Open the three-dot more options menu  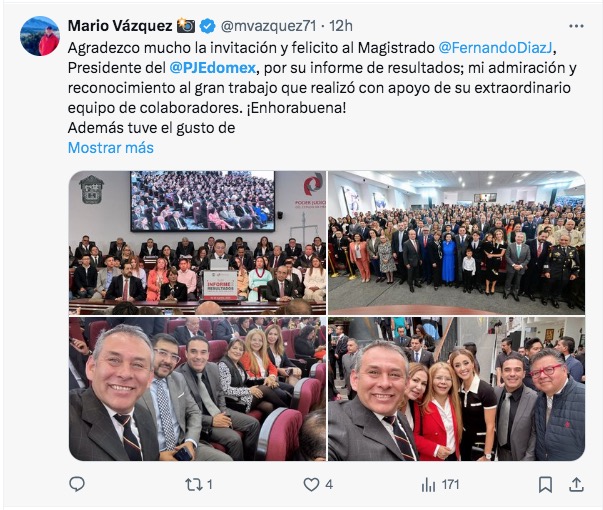(x=576, y=26)
